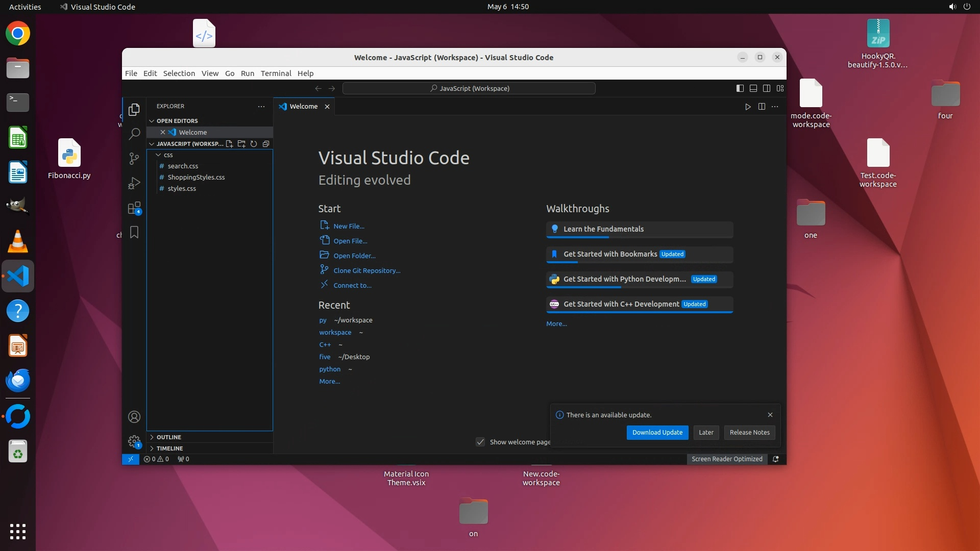Image resolution: width=980 pixels, height=551 pixels.
Task: Toggle primary side bar visibility
Action: (740, 88)
